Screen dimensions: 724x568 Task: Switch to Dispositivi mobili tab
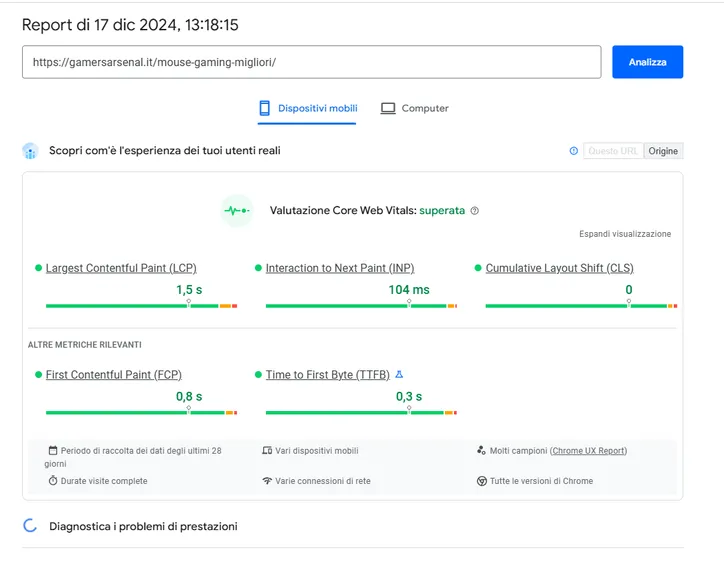click(308, 108)
